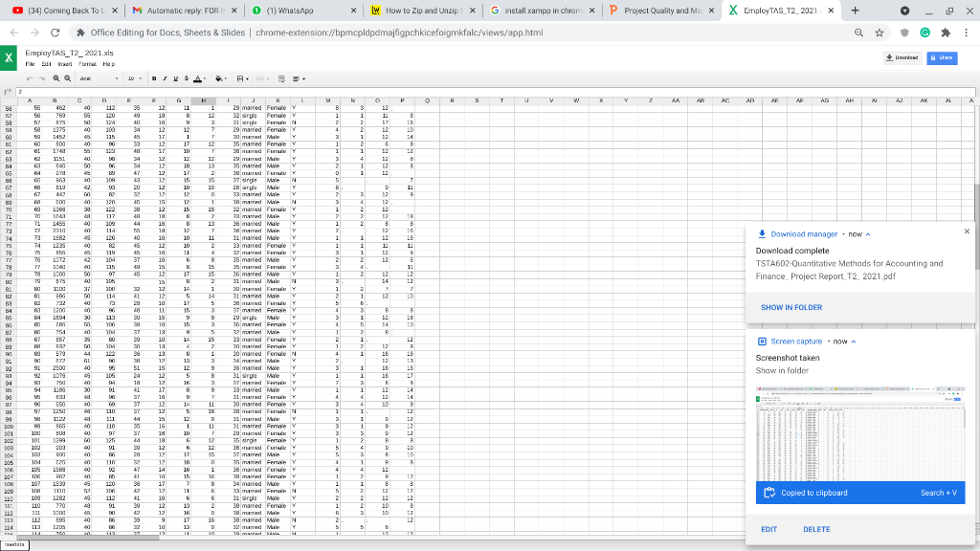This screenshot has height=551, width=980.
Task: Reload the page
Action: (x=55, y=33)
